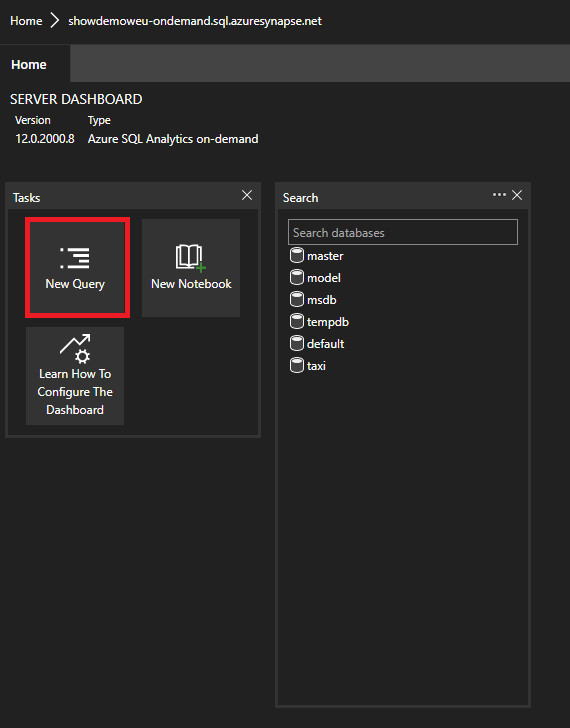The height and width of the screenshot is (728, 570).
Task: Open the Search widget more options menu
Action: pos(499,195)
